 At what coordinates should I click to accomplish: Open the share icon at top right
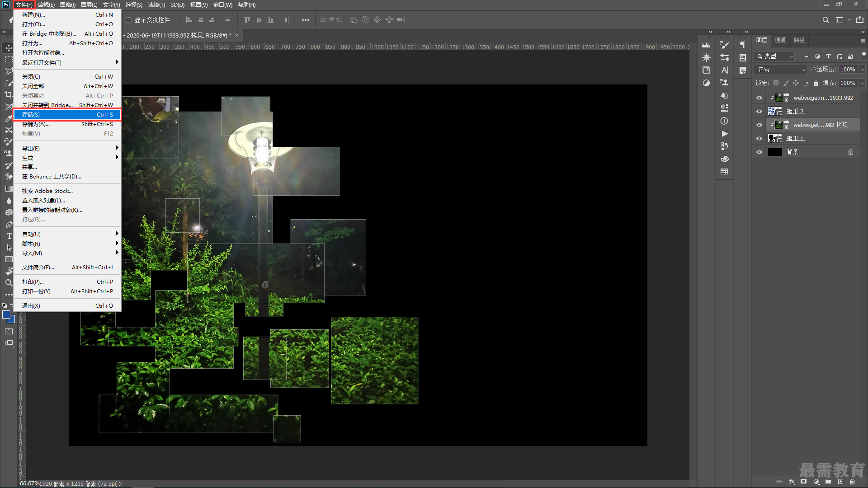pyautogui.click(x=859, y=20)
